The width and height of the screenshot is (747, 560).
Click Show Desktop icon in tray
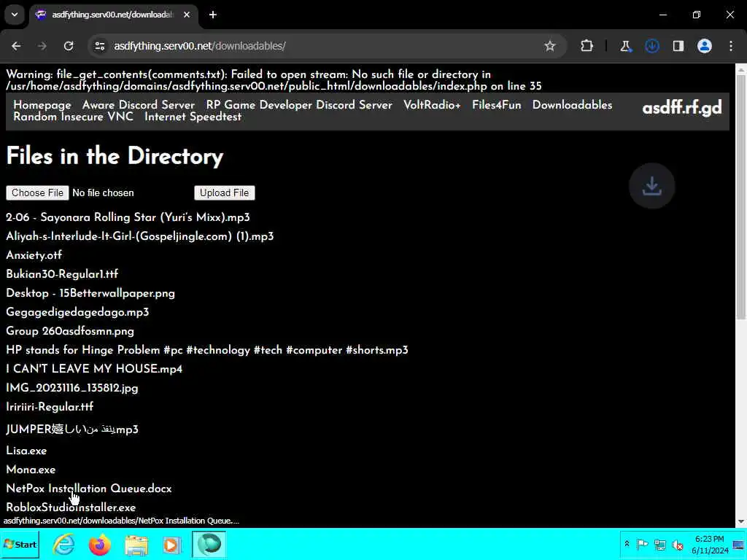738,544
